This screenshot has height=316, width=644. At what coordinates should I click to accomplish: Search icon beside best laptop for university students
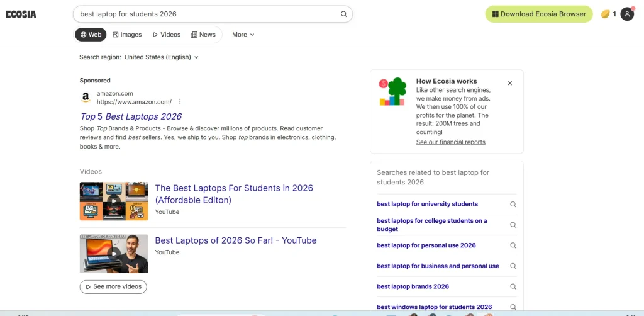(513, 204)
